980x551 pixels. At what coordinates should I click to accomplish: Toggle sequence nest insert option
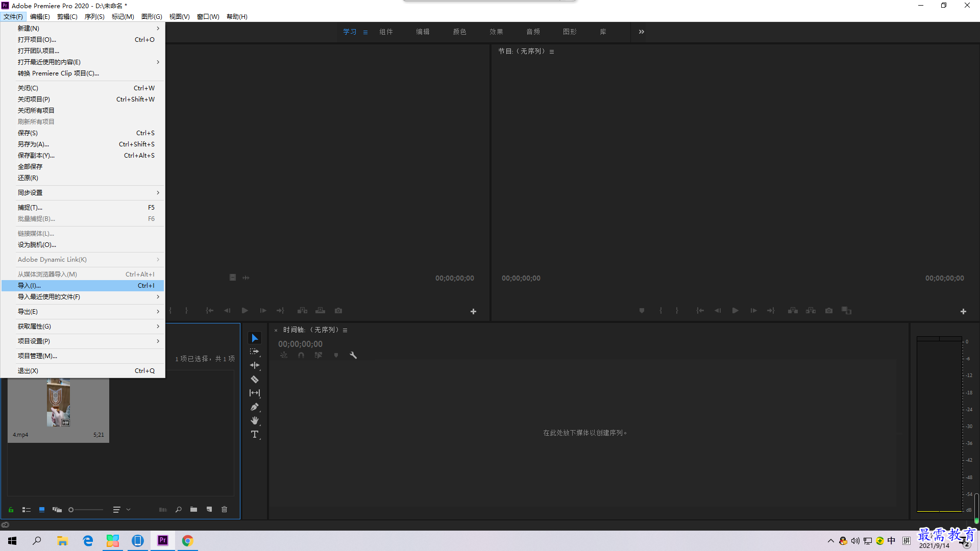(x=284, y=355)
